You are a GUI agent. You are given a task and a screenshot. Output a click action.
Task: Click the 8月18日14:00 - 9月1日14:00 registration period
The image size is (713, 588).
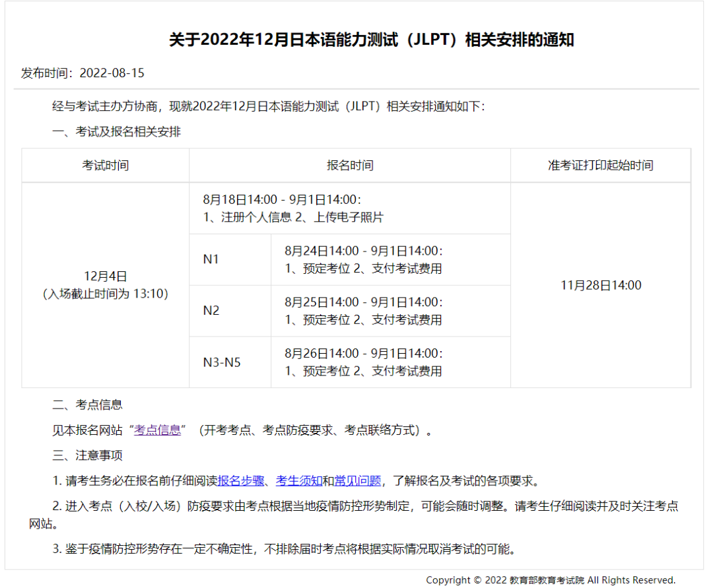click(282, 199)
